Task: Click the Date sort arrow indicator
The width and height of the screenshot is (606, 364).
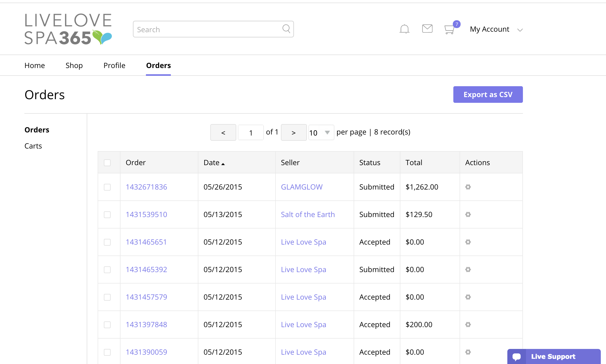Action: pyautogui.click(x=223, y=164)
